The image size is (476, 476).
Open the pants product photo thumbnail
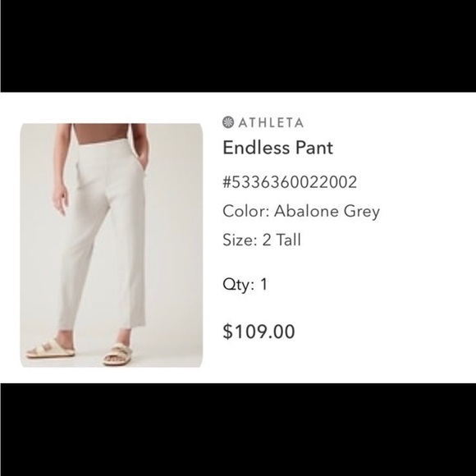coord(112,245)
